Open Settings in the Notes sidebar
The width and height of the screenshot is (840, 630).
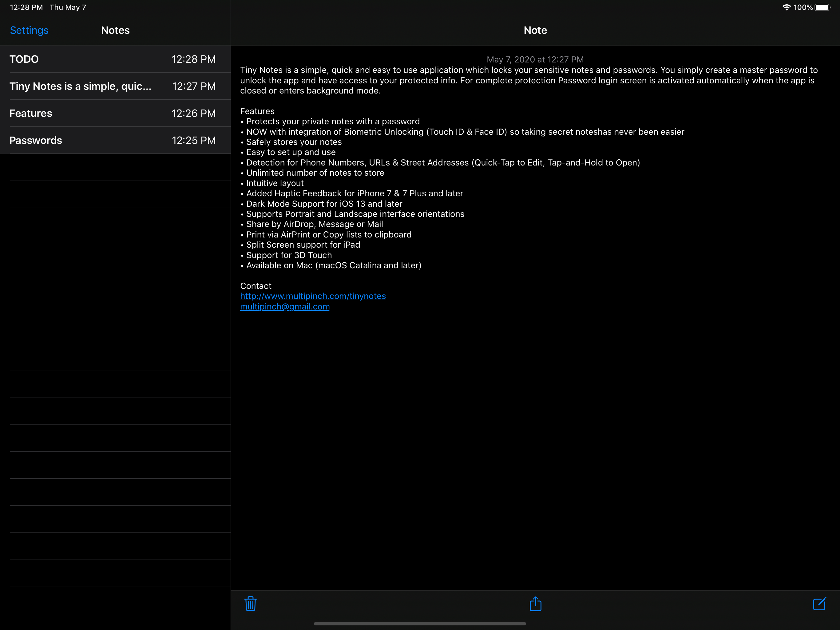[x=29, y=30]
